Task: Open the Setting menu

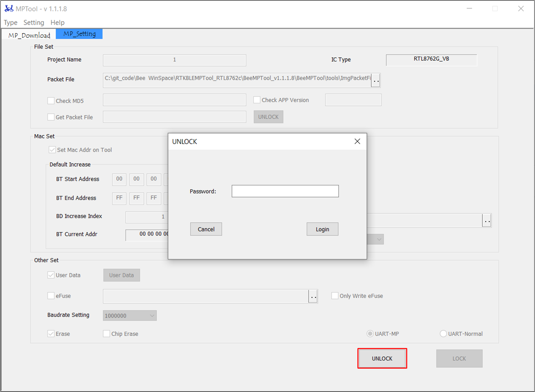Action: [34, 23]
